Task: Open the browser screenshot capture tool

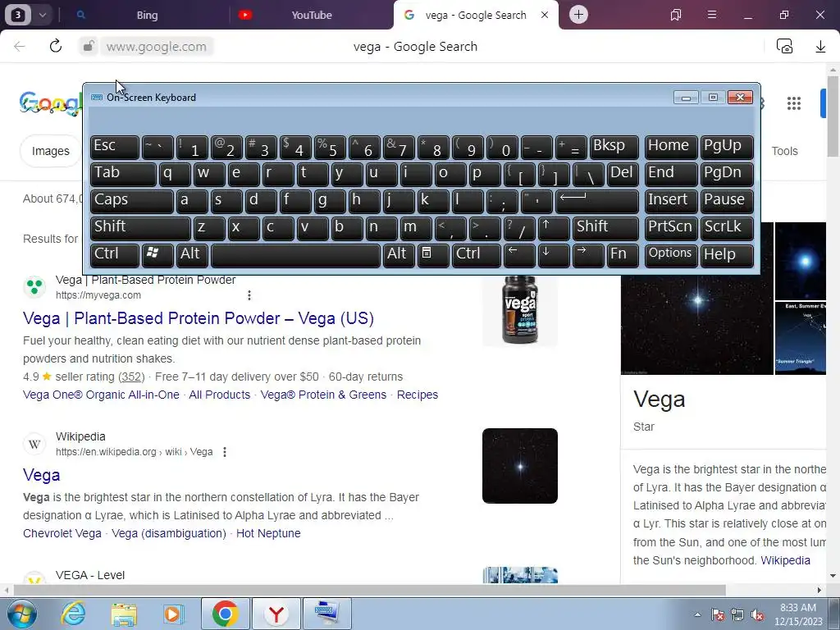Action: (784, 46)
